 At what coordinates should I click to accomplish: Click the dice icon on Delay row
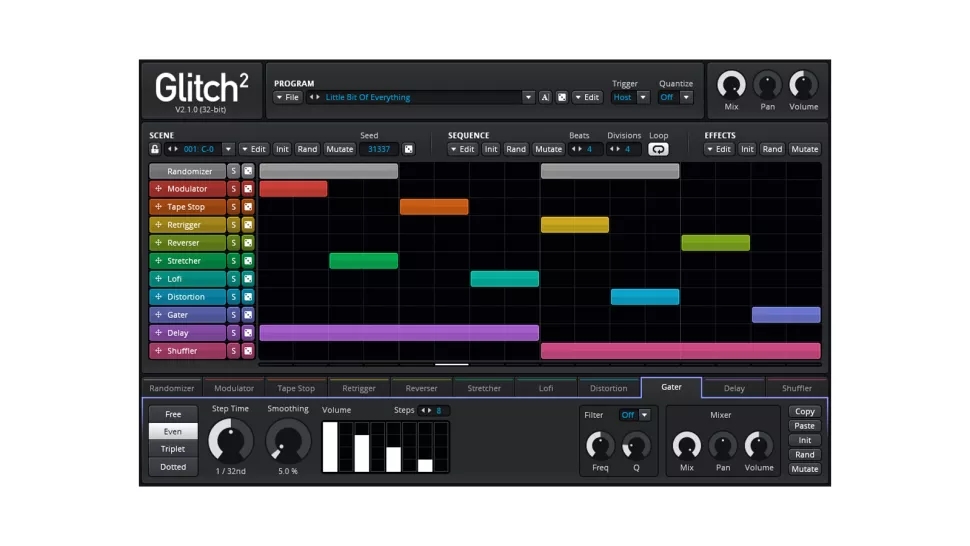point(248,333)
